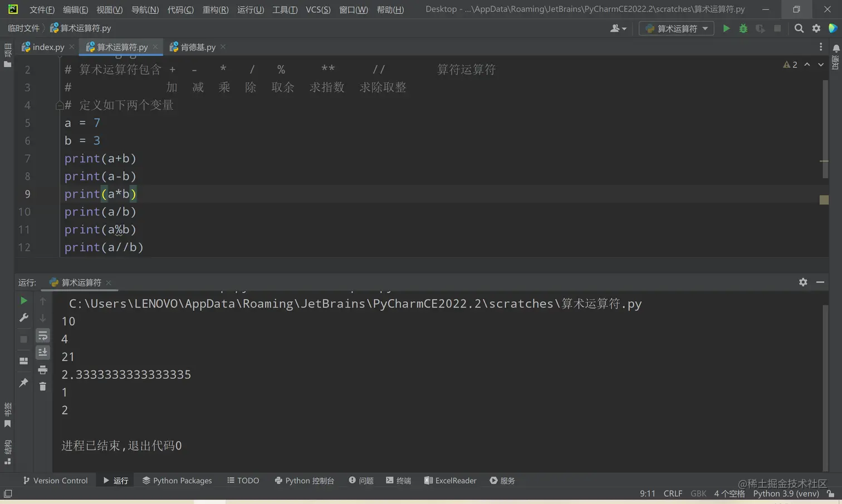This screenshot has height=504, width=842.
Task: Close the index.py tab
Action: pos(72,47)
